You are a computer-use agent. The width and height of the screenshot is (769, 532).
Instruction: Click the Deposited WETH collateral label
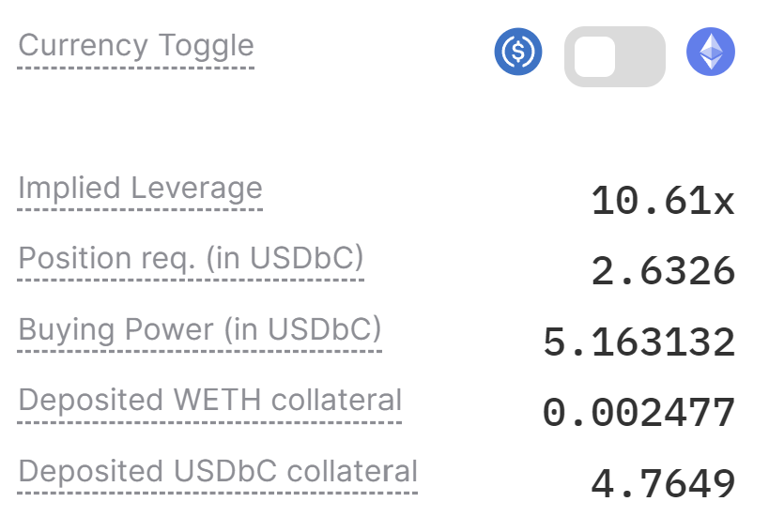pos(210,400)
